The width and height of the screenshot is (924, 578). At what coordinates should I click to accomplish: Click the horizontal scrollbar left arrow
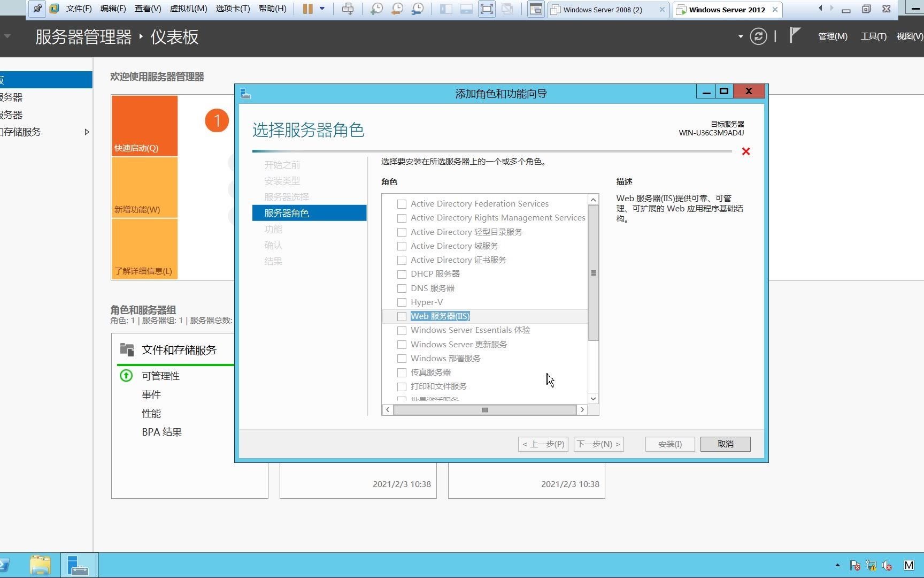click(x=388, y=410)
